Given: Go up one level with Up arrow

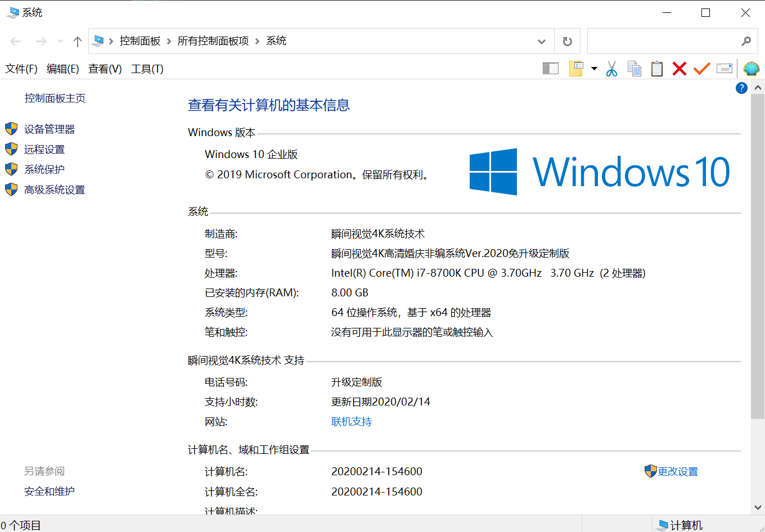Looking at the screenshot, I should pos(78,41).
